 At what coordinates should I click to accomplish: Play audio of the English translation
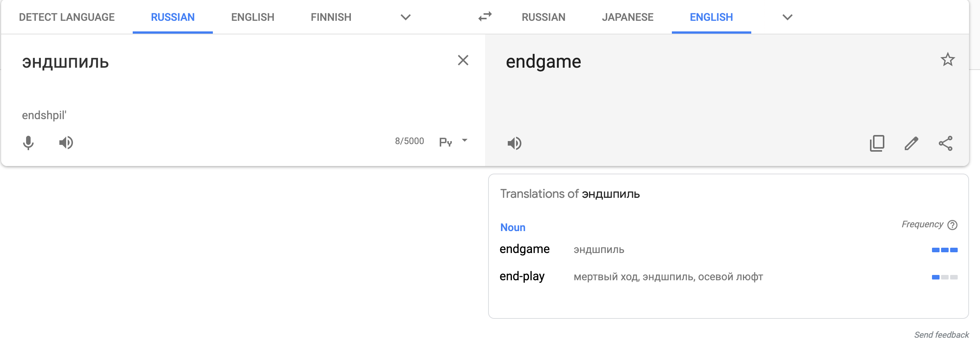(514, 144)
